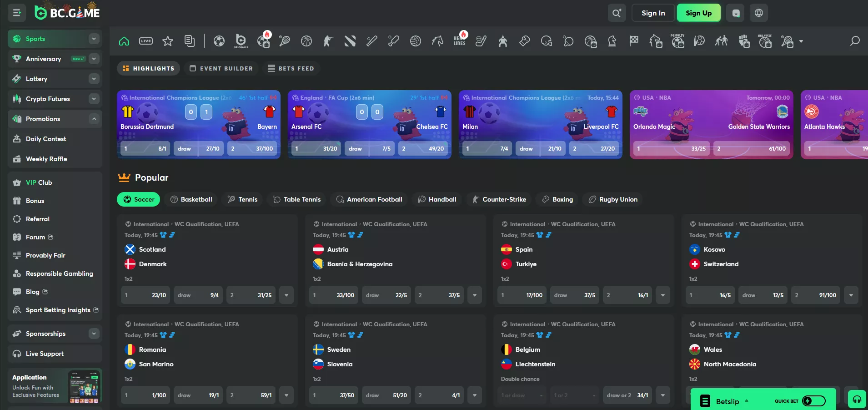Expand the Sports sidebar section

[94, 39]
